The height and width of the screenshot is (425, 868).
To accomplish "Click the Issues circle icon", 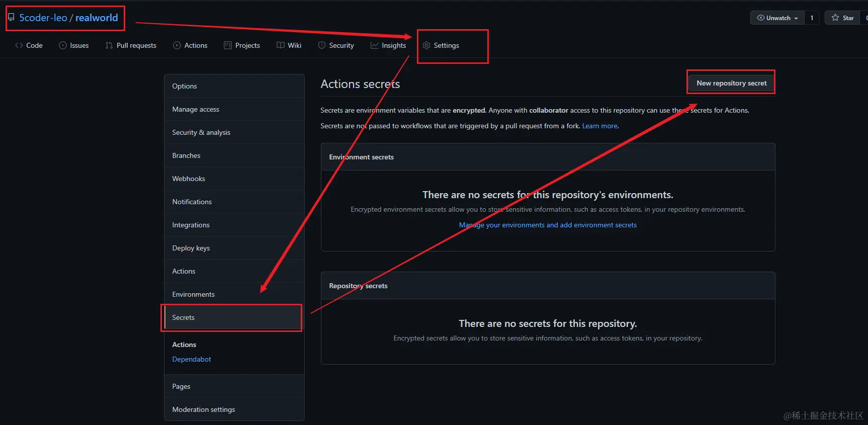I will click(63, 45).
